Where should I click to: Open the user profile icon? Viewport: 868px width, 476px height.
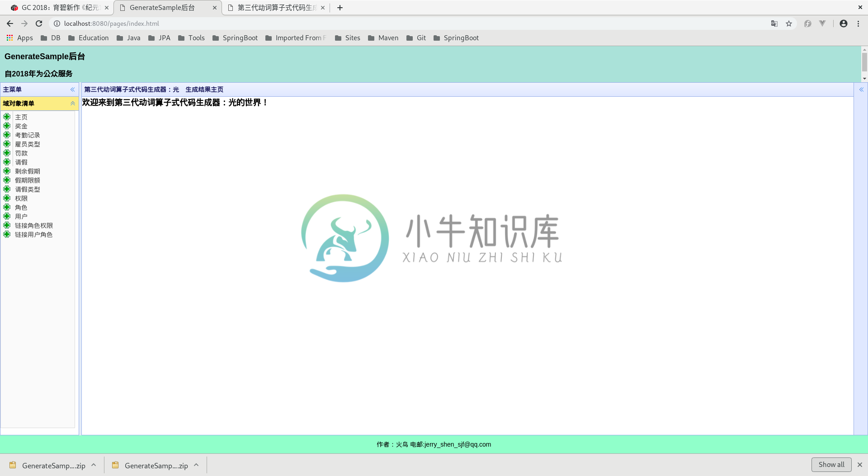pyautogui.click(x=844, y=24)
